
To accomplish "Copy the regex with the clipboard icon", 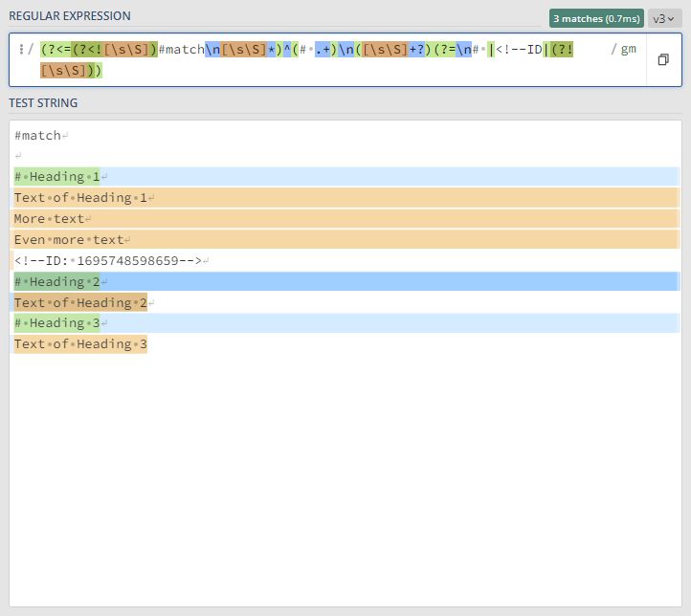I will coord(663,59).
